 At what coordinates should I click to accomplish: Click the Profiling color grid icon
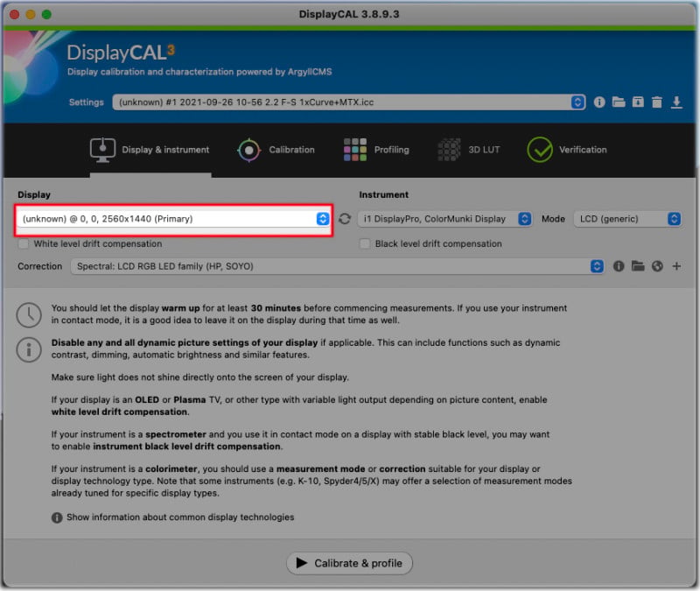(x=355, y=150)
